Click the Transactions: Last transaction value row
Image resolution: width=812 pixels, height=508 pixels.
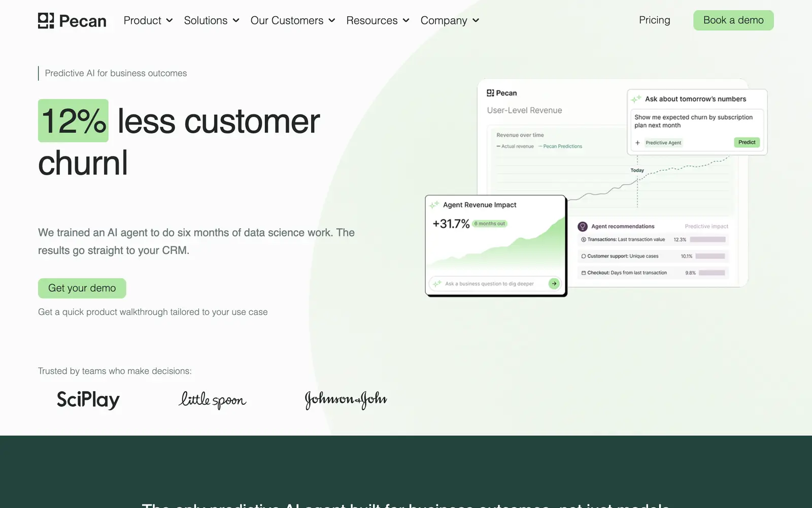click(x=653, y=240)
